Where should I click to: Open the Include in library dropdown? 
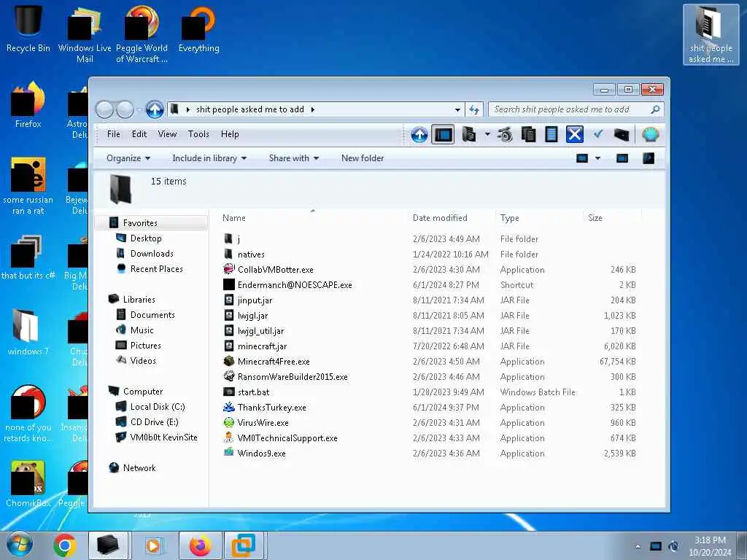pos(209,158)
